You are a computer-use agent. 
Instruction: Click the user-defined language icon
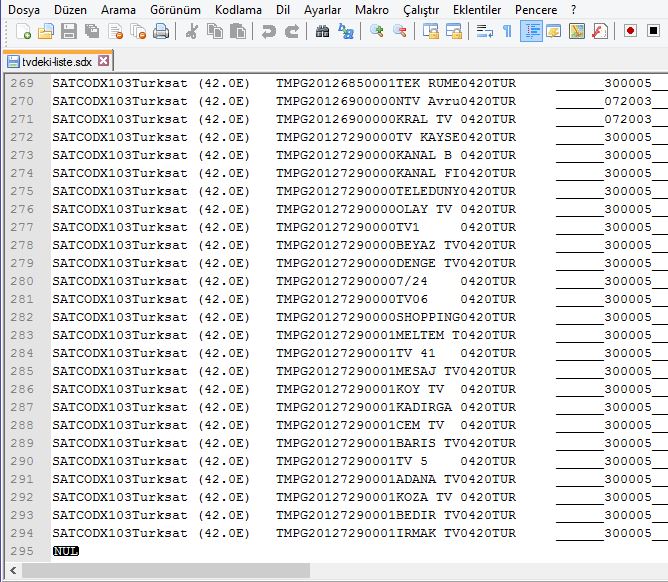(x=553, y=32)
